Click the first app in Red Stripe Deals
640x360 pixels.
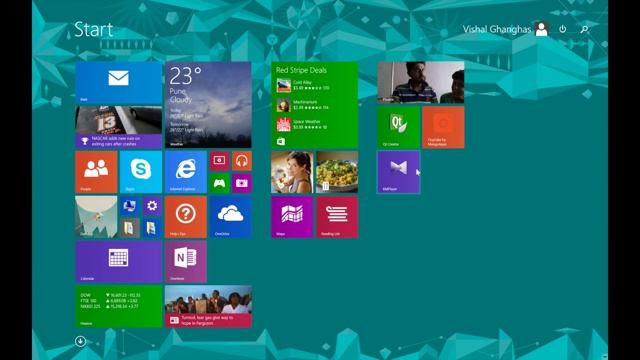click(x=303, y=85)
